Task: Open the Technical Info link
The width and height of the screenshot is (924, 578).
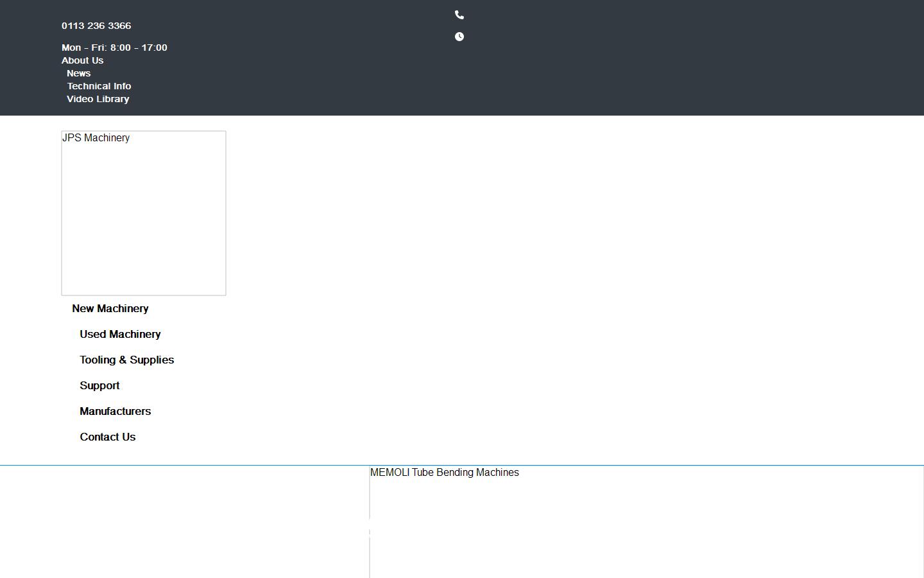Action: [99, 86]
